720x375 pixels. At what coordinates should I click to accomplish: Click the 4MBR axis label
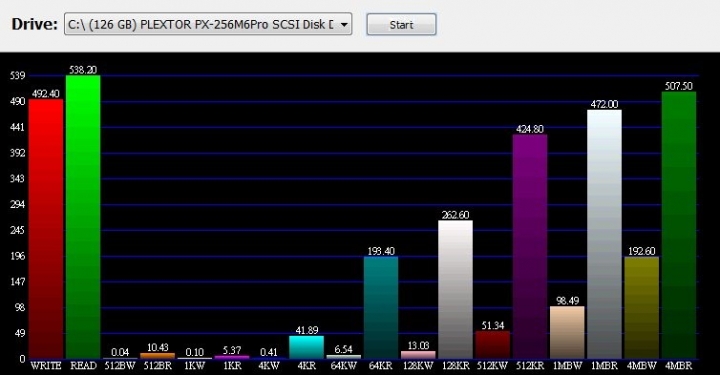pyautogui.click(x=679, y=366)
